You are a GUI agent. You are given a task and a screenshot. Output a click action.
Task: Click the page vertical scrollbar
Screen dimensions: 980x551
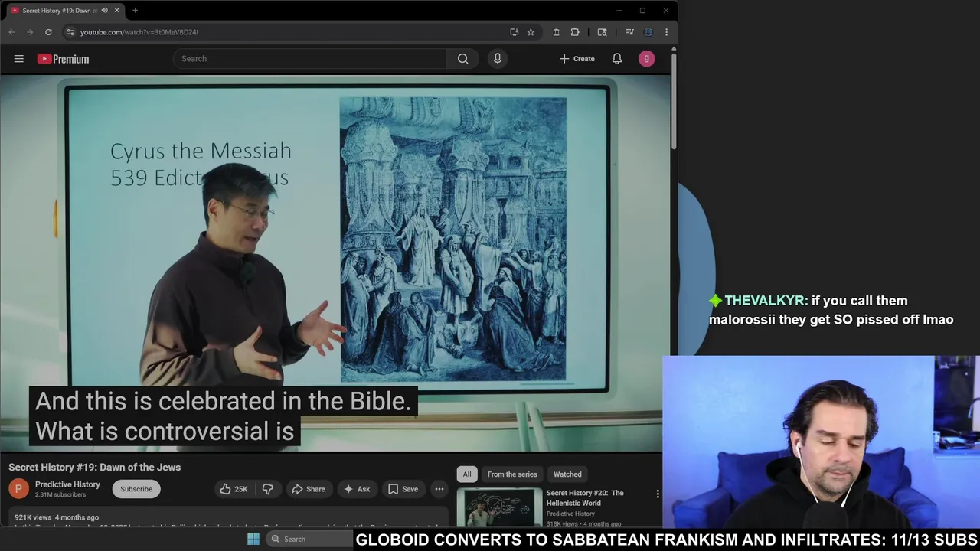point(674,99)
